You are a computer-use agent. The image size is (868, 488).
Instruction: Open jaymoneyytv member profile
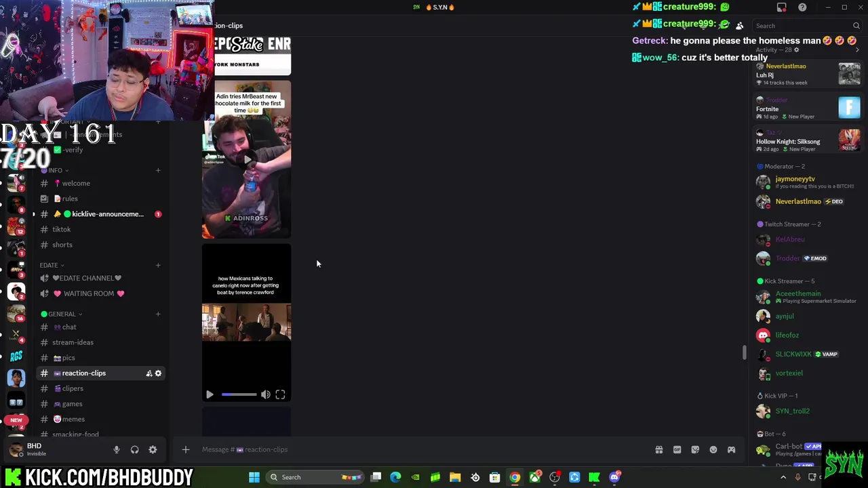click(x=808, y=182)
